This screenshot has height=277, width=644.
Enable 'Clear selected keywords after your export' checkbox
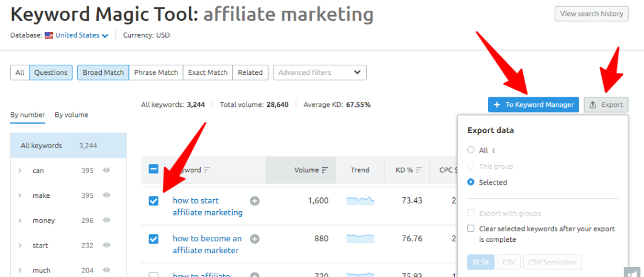tap(471, 229)
